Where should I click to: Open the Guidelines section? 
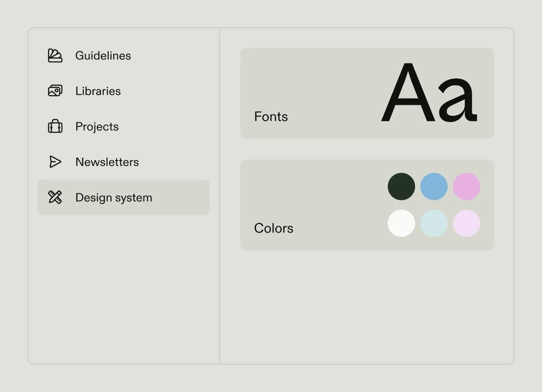tap(124, 55)
